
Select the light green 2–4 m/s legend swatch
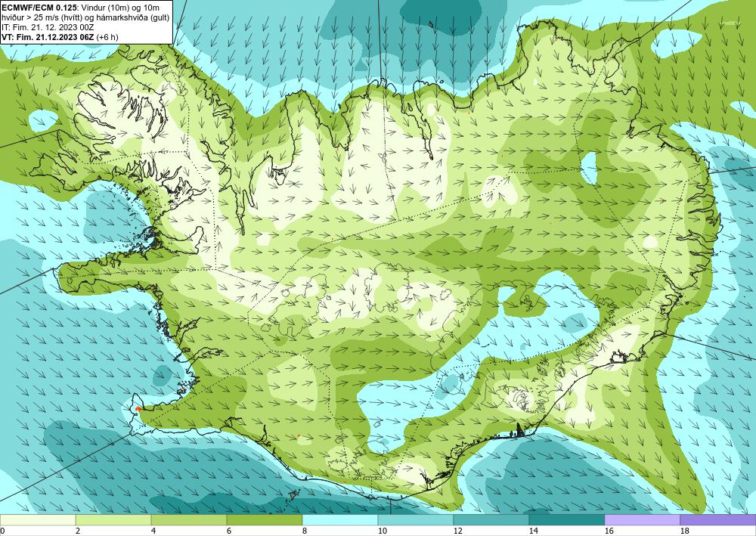[x=113, y=520]
